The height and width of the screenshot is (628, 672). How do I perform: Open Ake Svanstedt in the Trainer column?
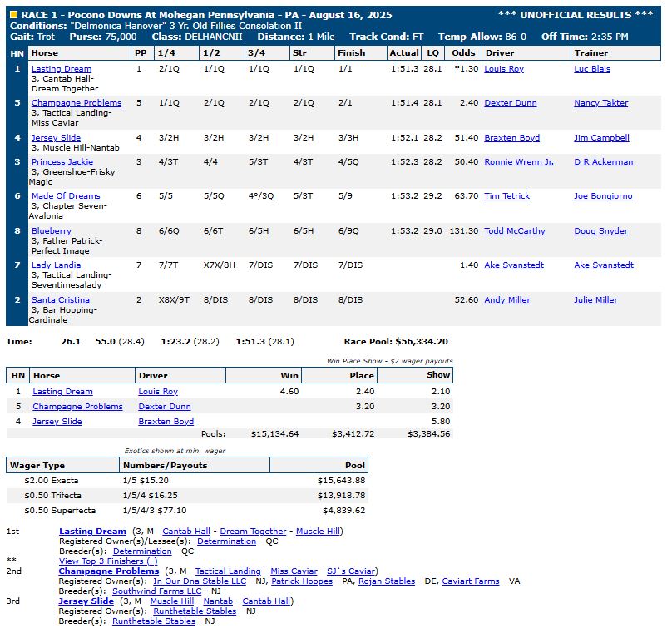click(x=603, y=265)
